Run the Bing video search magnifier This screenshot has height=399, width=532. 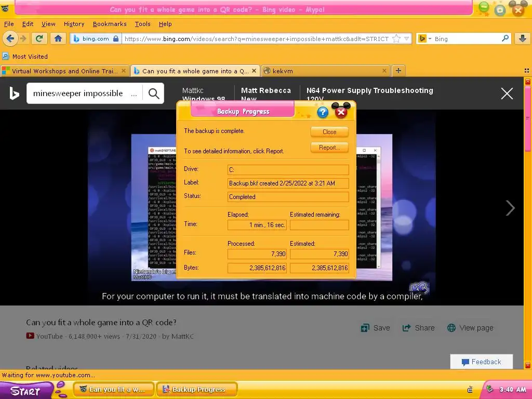[154, 94]
